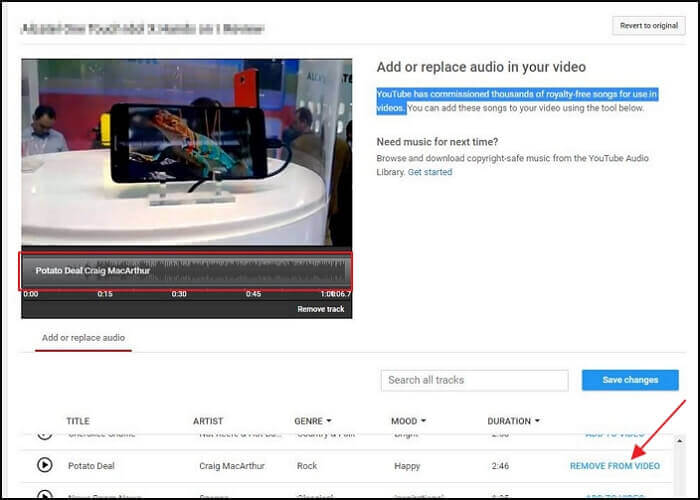The image size is (700, 500).
Task: Select the Add or replace audio tab
Action: pos(83,338)
